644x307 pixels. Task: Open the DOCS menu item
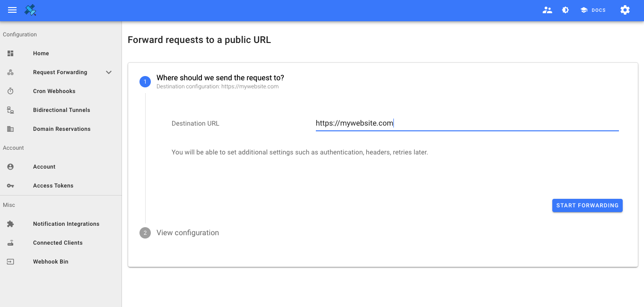tap(592, 9)
